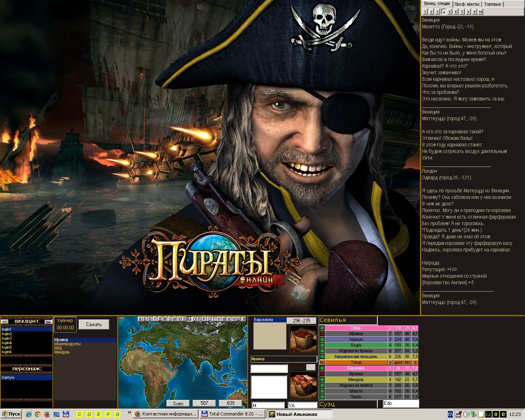Click the input field containing YA
This screenshot has height=420, width=525.
coord(302,405)
